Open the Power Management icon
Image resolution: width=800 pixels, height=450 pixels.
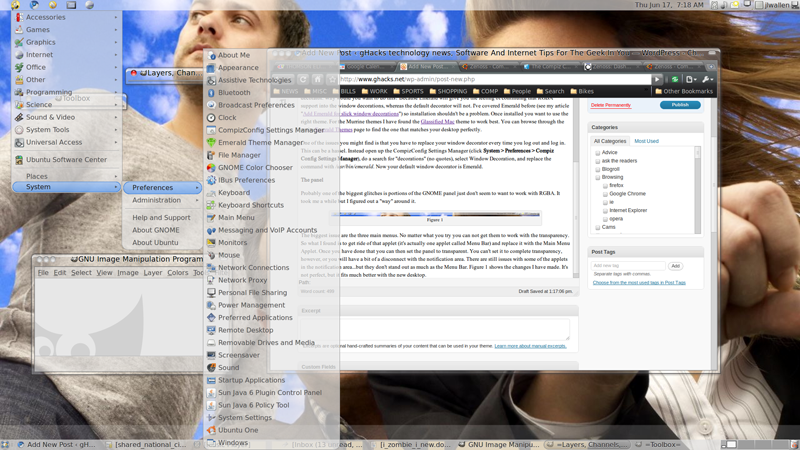tap(211, 305)
